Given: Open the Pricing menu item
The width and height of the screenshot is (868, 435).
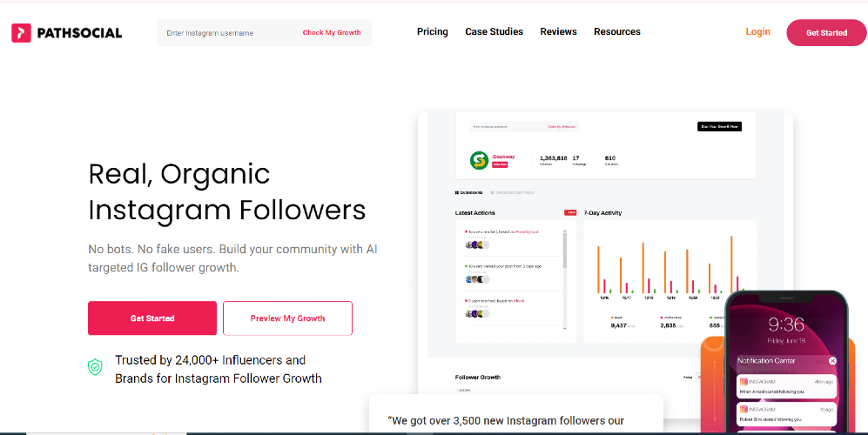Looking at the screenshot, I should [433, 31].
